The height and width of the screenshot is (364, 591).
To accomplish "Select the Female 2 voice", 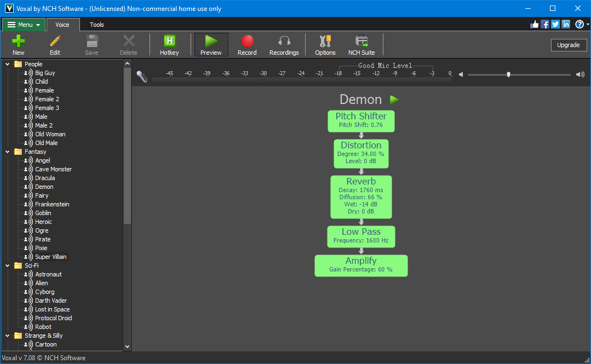I will pyautogui.click(x=47, y=99).
